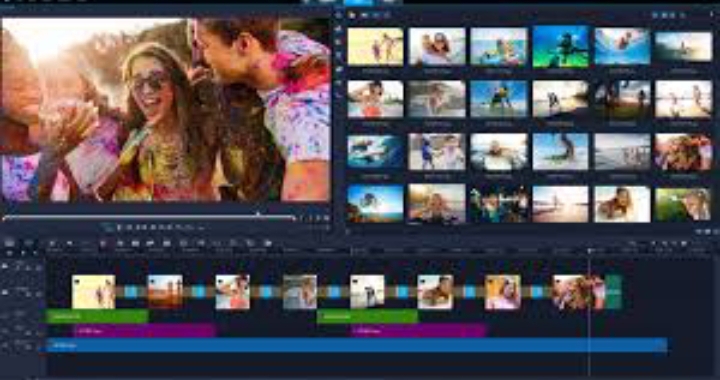The image size is (720, 380).
Task: Click the zoom icon at the timeline toolbar's right
Action: (x=684, y=244)
